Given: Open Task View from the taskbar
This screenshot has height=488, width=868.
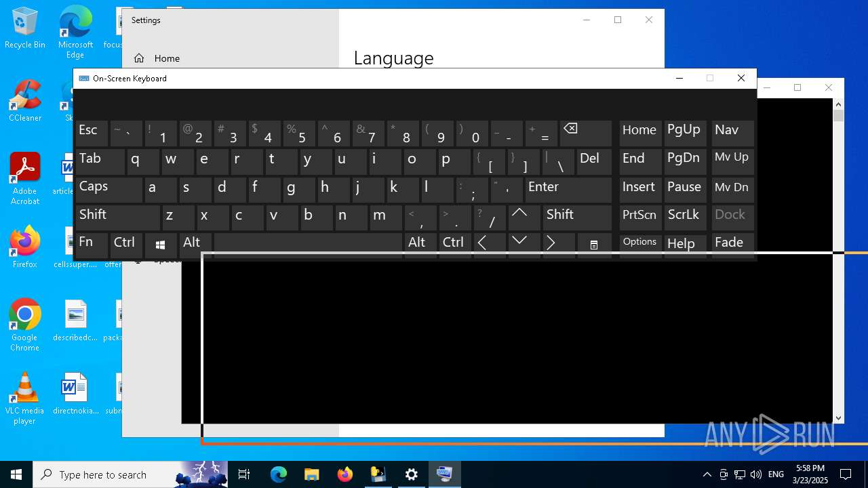Looking at the screenshot, I should pos(244,474).
